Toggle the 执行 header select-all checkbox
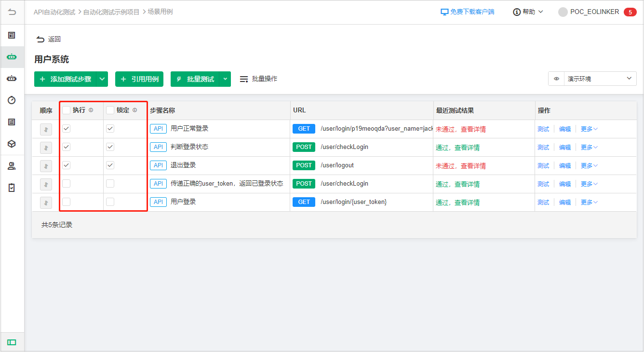Screen dimensions: 644x352 pos(66,110)
